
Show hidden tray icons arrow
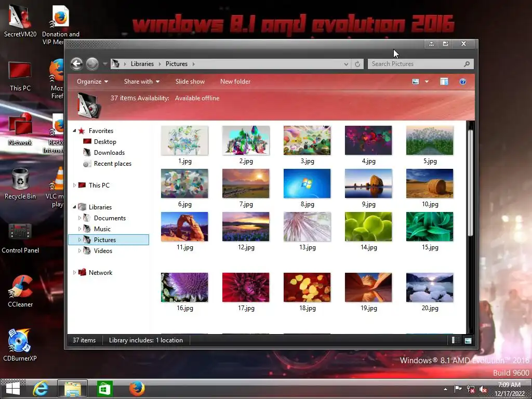pos(445,389)
